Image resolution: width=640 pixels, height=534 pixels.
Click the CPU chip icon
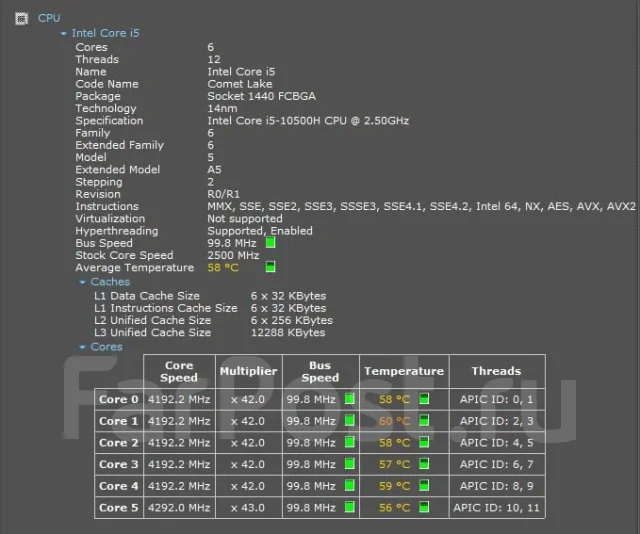[21, 18]
